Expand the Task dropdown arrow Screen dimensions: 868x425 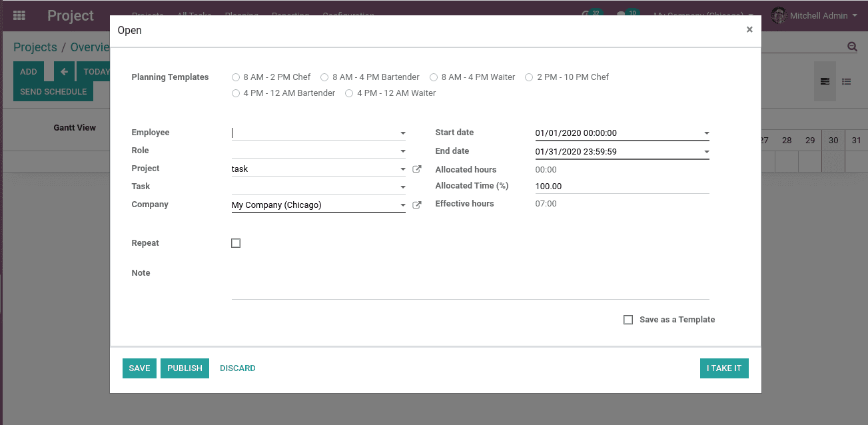(402, 187)
